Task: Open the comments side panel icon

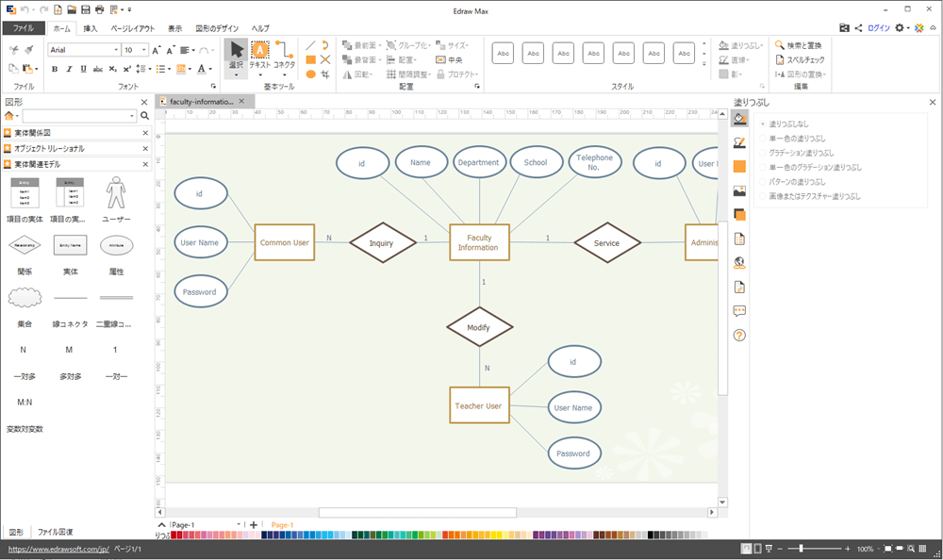Action: coord(739,311)
